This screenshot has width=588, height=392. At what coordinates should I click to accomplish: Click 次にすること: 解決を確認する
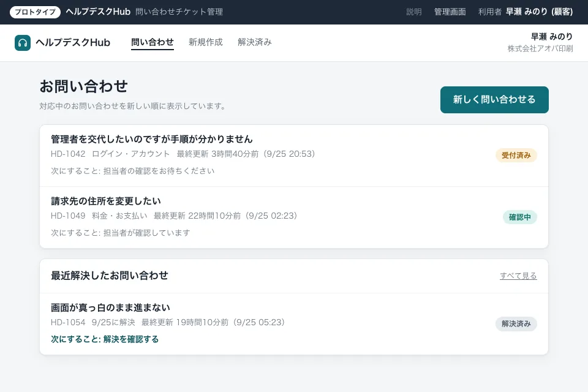point(105,339)
